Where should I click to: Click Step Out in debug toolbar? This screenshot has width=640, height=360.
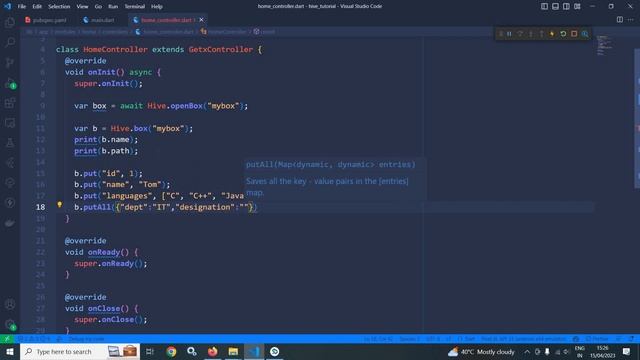[x=542, y=34]
